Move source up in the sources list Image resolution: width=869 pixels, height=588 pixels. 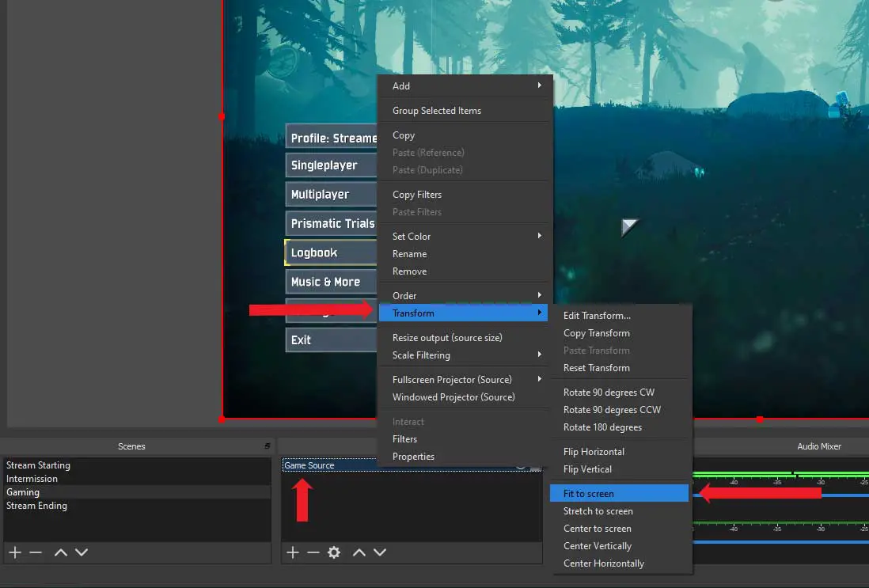(359, 552)
